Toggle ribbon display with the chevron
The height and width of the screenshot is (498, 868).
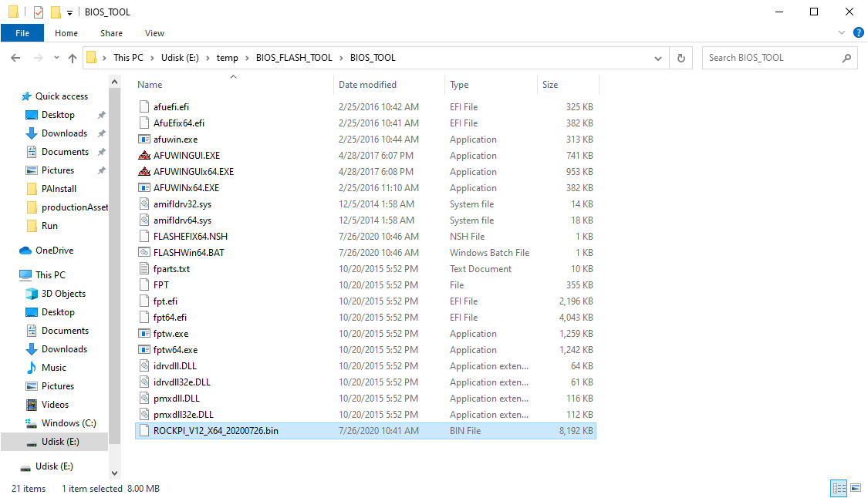tap(841, 32)
